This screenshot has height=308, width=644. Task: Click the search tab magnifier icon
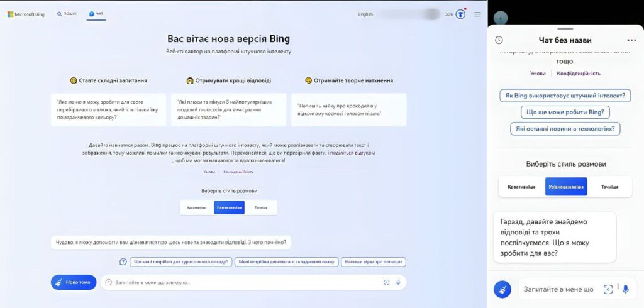tap(59, 14)
